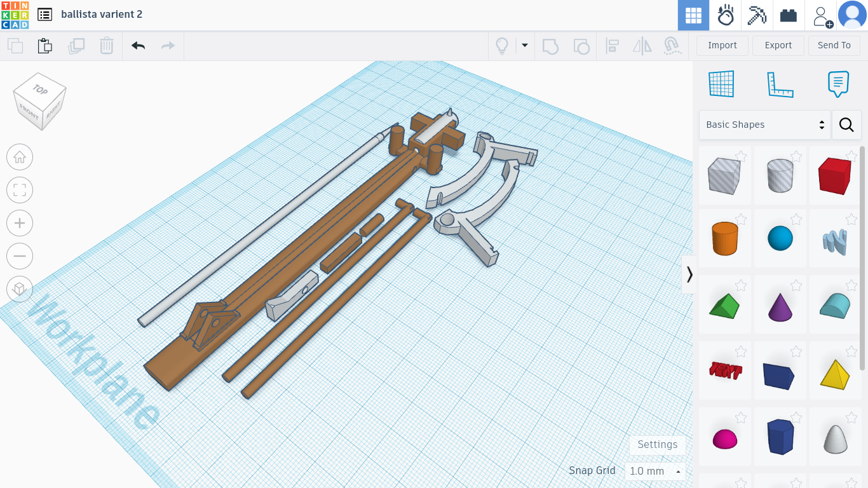
Task: Favorite the red Box shape star
Action: 851,156
